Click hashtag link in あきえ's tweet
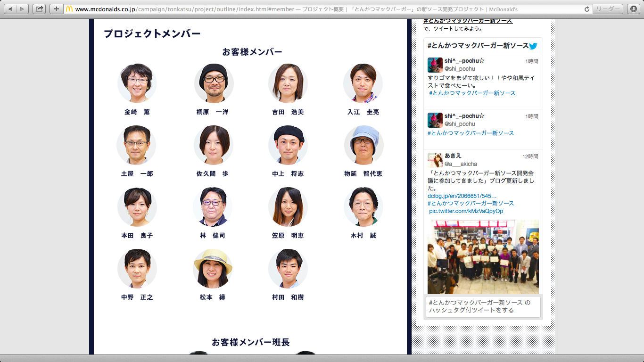 pos(471,203)
